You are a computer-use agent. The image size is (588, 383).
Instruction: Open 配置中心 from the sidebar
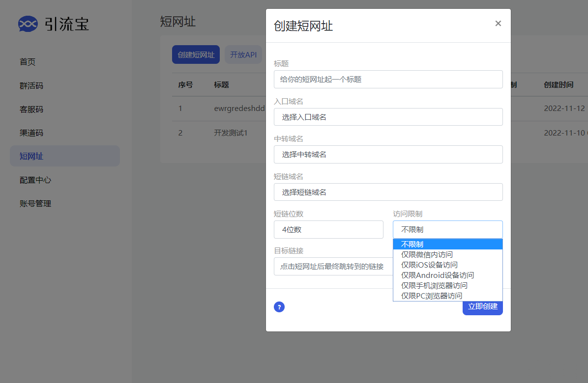35,180
